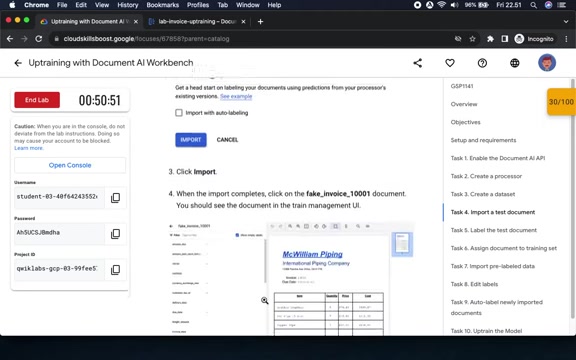Click the Username value field

[x=59, y=198]
